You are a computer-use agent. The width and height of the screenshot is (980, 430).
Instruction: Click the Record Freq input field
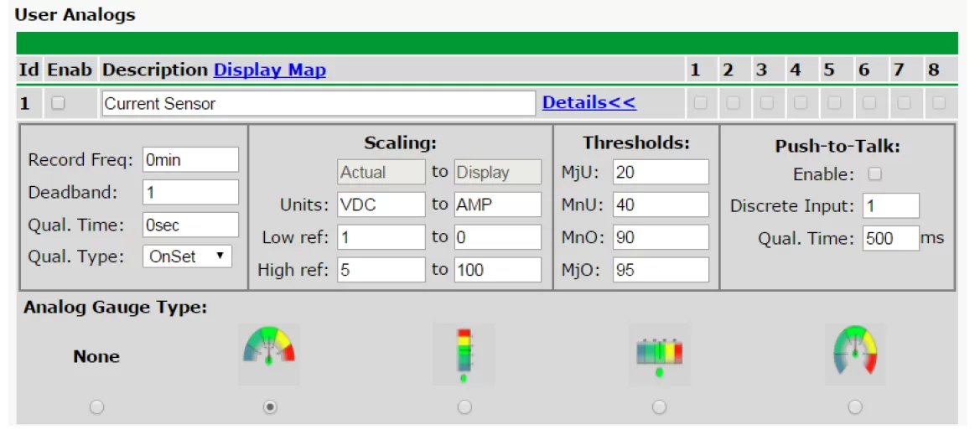[x=190, y=160]
